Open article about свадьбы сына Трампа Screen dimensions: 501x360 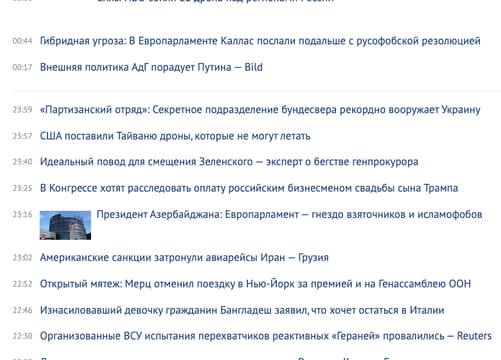click(249, 188)
